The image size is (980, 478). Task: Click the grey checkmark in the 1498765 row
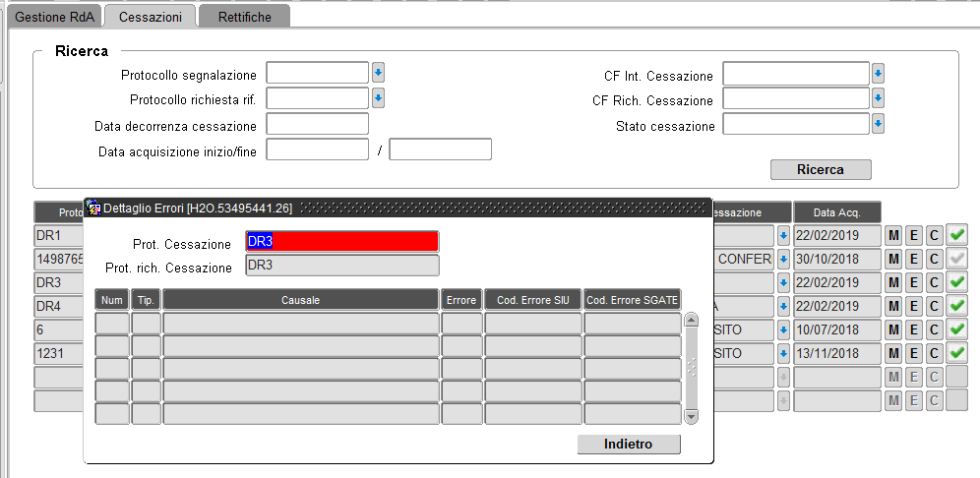(956, 259)
